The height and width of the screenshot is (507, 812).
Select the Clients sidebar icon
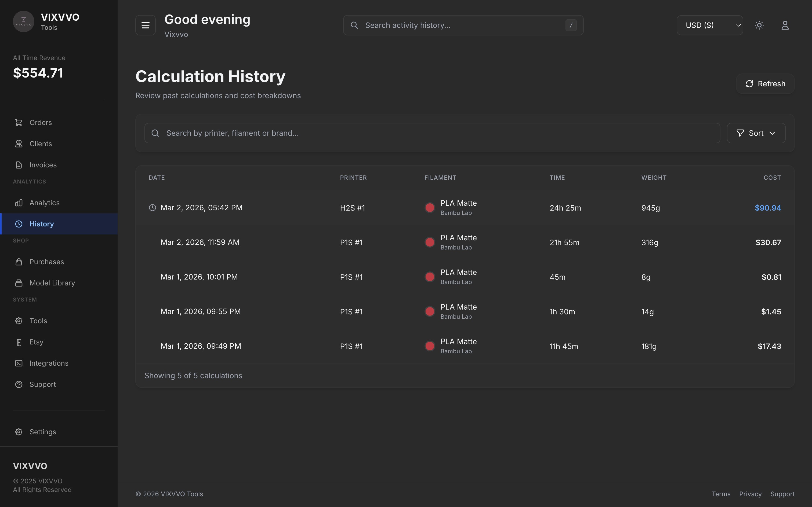pyautogui.click(x=19, y=144)
